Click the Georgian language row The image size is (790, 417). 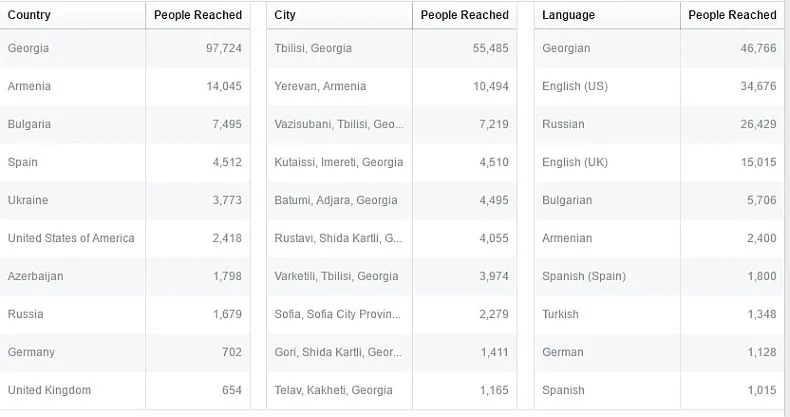[659, 48]
